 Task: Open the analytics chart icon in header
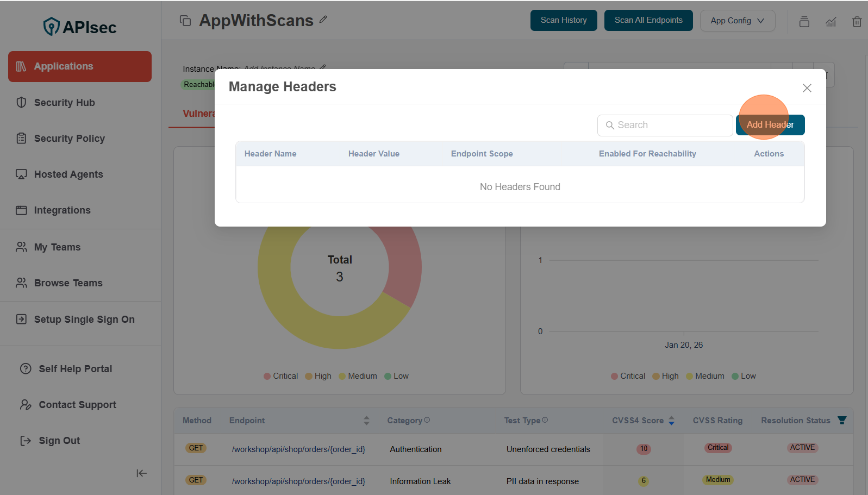(830, 22)
